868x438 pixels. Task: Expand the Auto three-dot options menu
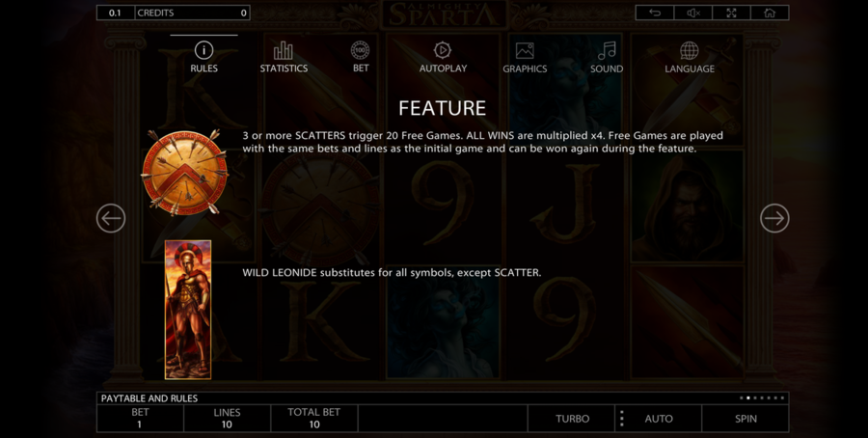point(622,419)
